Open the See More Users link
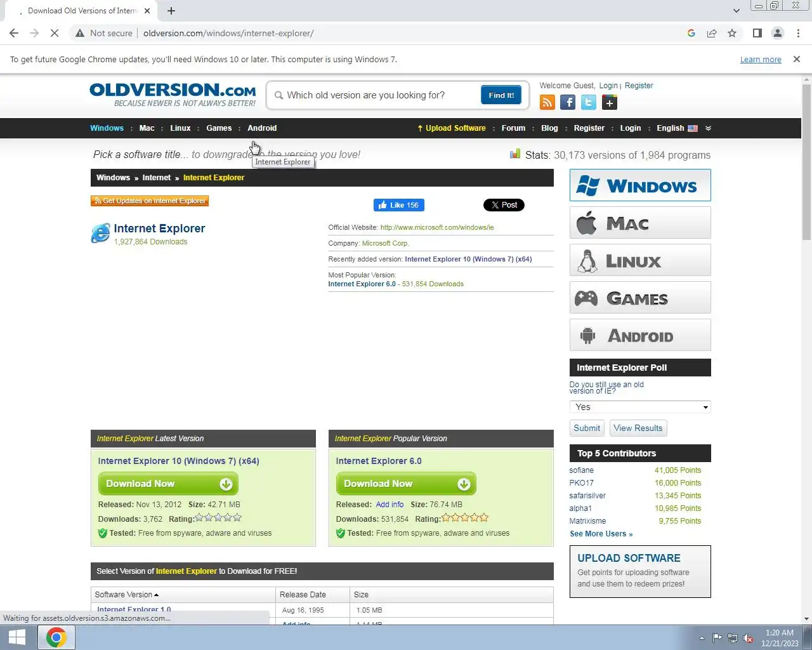Screen dimensions: 812x650 pyautogui.click(x=601, y=534)
